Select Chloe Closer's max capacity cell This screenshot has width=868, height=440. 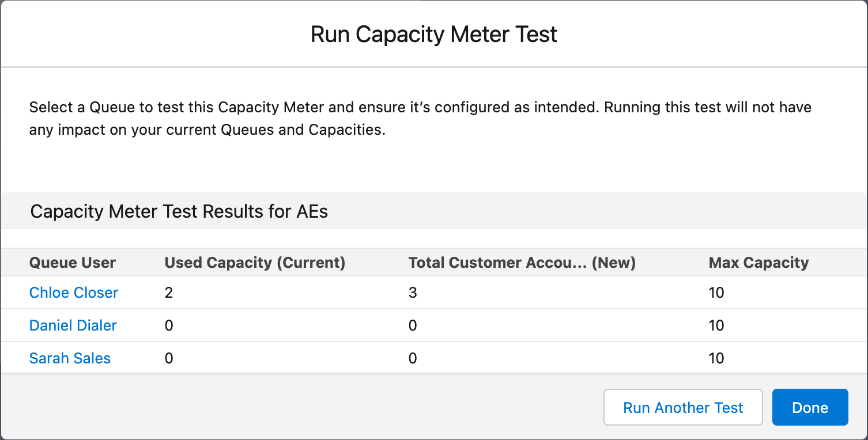click(716, 293)
